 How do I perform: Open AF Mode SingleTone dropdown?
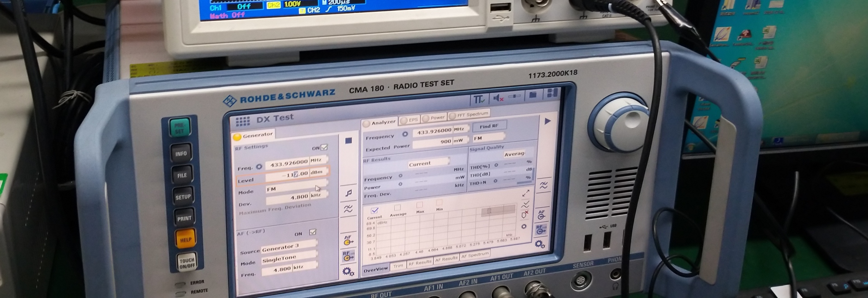point(289,258)
